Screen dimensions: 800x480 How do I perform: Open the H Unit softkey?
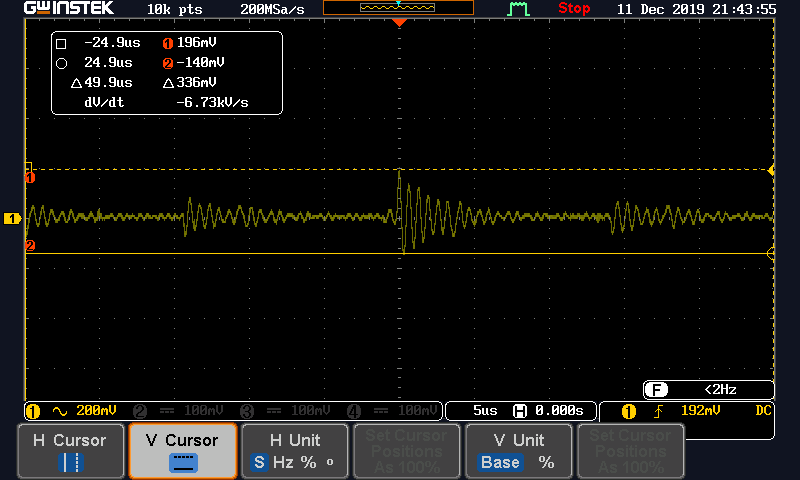tap(295, 451)
